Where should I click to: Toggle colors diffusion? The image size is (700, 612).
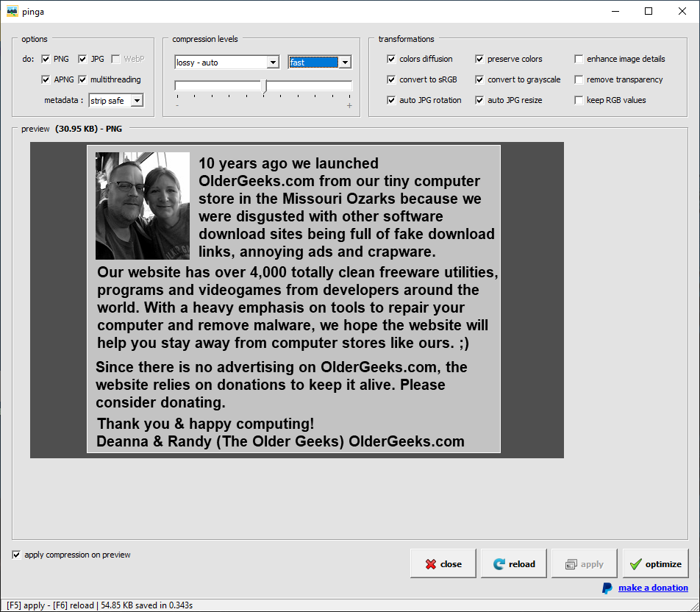pyautogui.click(x=391, y=59)
